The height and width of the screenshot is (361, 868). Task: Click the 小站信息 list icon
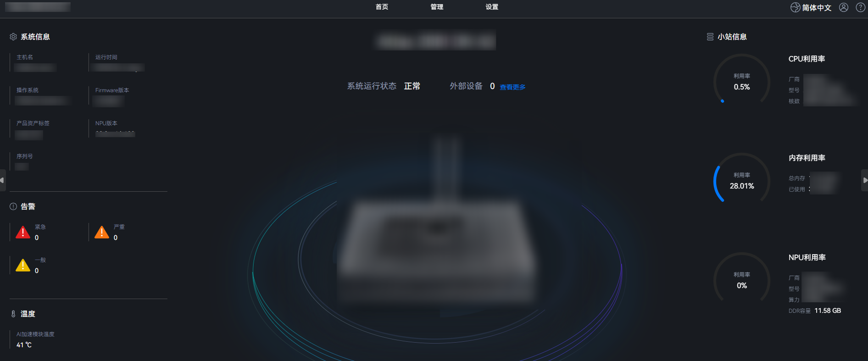[710, 37]
